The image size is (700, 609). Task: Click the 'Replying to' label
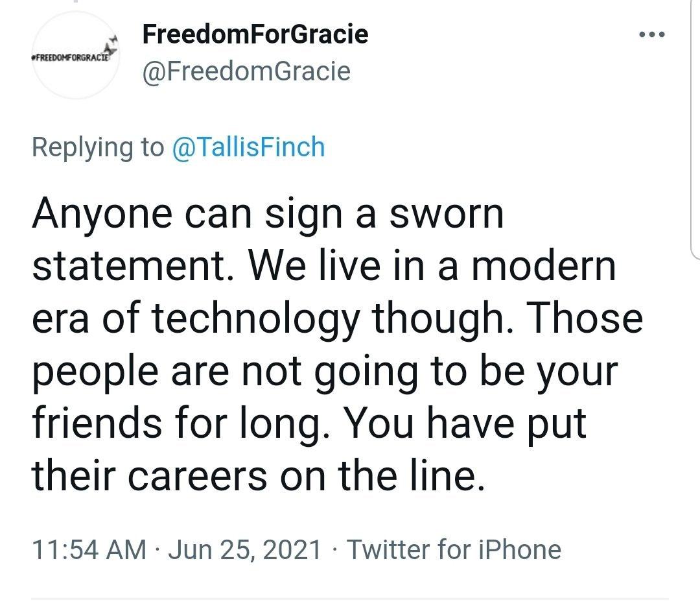(97, 147)
